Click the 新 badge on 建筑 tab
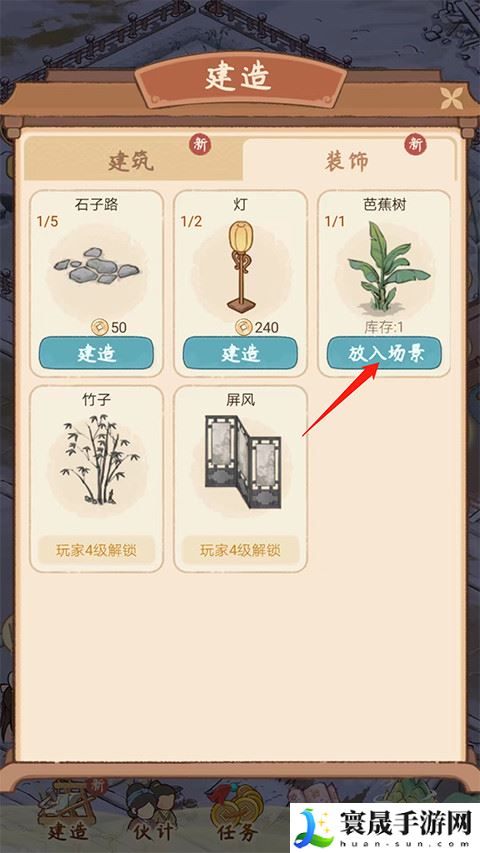The width and height of the screenshot is (480, 853). point(200,144)
